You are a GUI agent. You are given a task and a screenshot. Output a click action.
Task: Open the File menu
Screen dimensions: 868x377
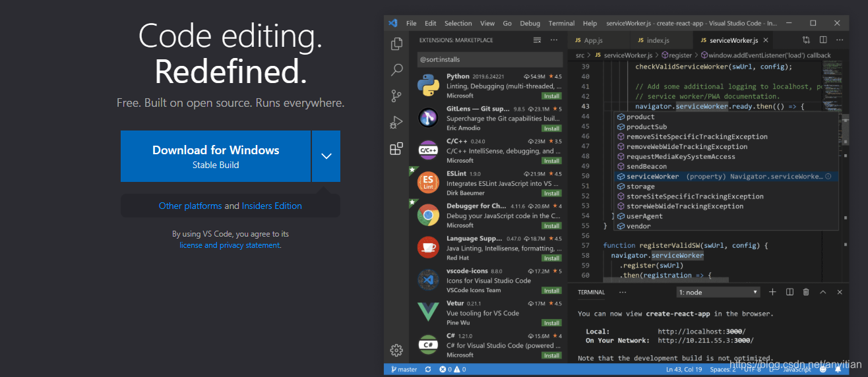pos(412,23)
